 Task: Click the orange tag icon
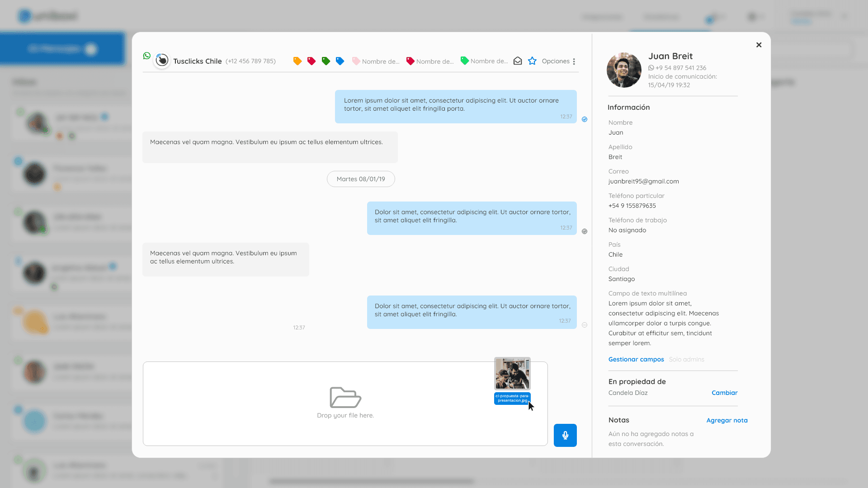coord(297,61)
